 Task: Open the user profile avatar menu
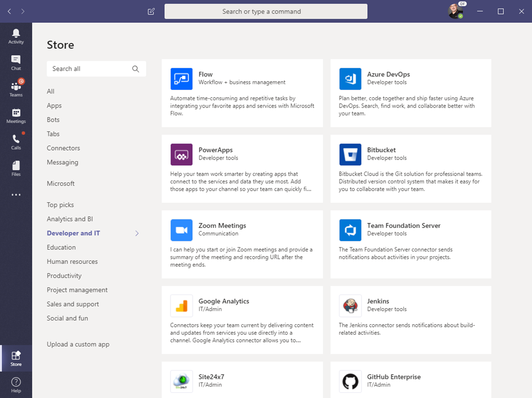(x=456, y=11)
